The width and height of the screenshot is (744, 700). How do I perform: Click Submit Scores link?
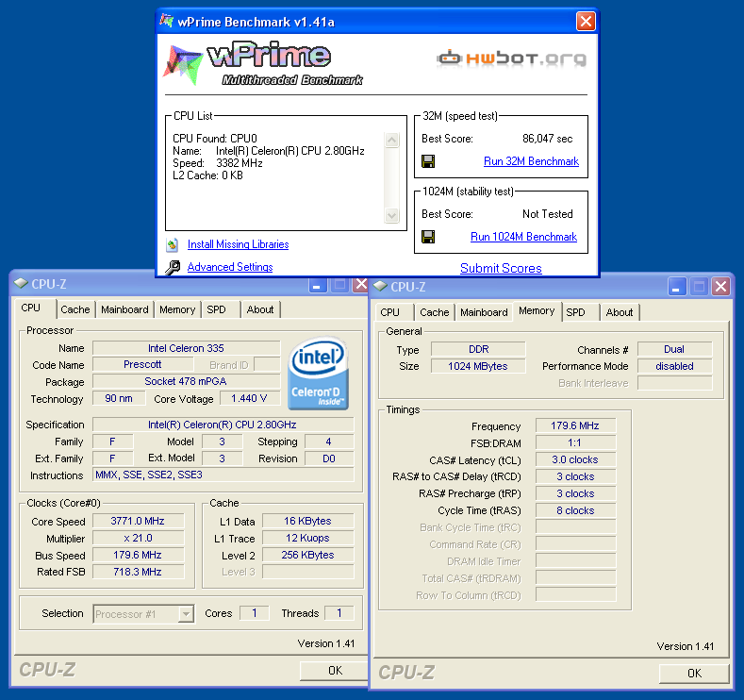(x=501, y=268)
